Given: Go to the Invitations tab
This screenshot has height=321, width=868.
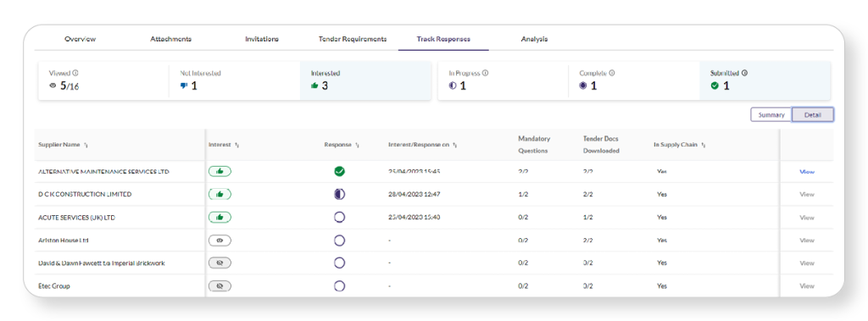Looking at the screenshot, I should pyautogui.click(x=262, y=39).
